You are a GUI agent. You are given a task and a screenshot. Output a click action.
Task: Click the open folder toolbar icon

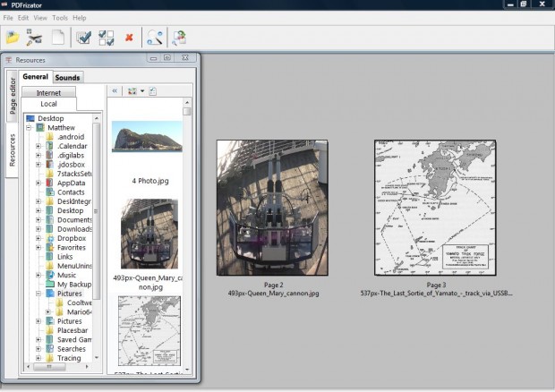13,38
